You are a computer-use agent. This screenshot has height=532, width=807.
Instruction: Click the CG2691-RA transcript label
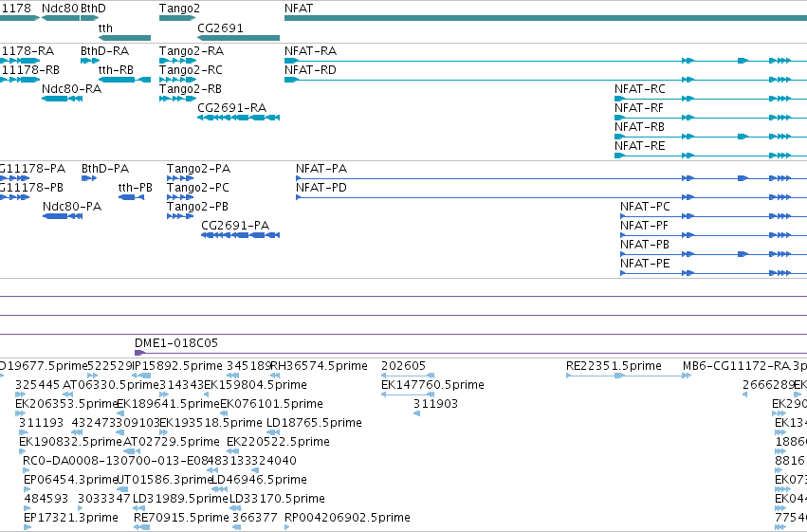[232, 108]
